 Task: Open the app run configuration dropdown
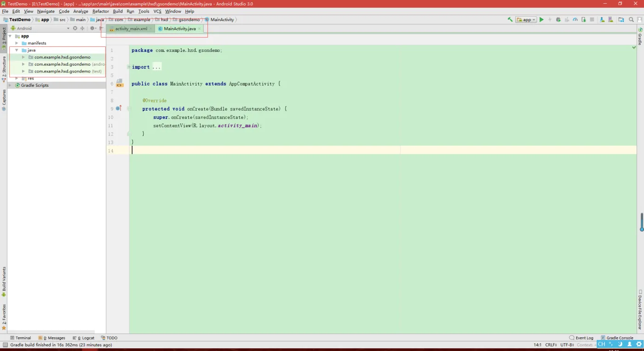pyautogui.click(x=526, y=20)
